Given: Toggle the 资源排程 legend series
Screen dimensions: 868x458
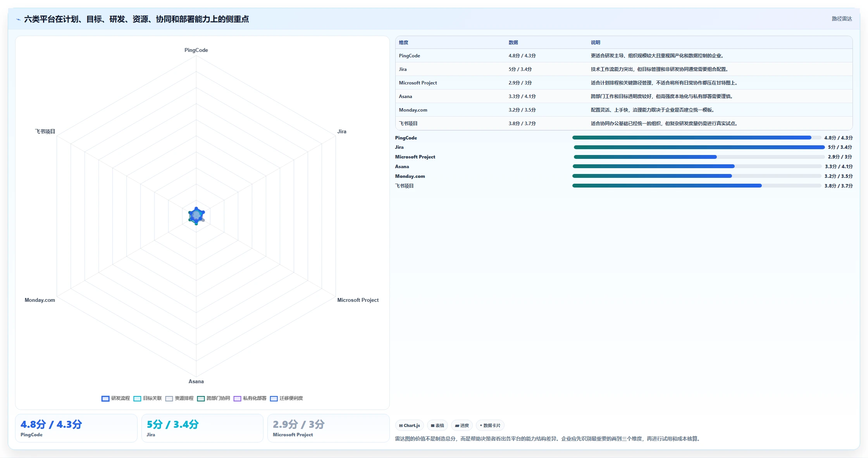Looking at the screenshot, I should pyautogui.click(x=179, y=398).
